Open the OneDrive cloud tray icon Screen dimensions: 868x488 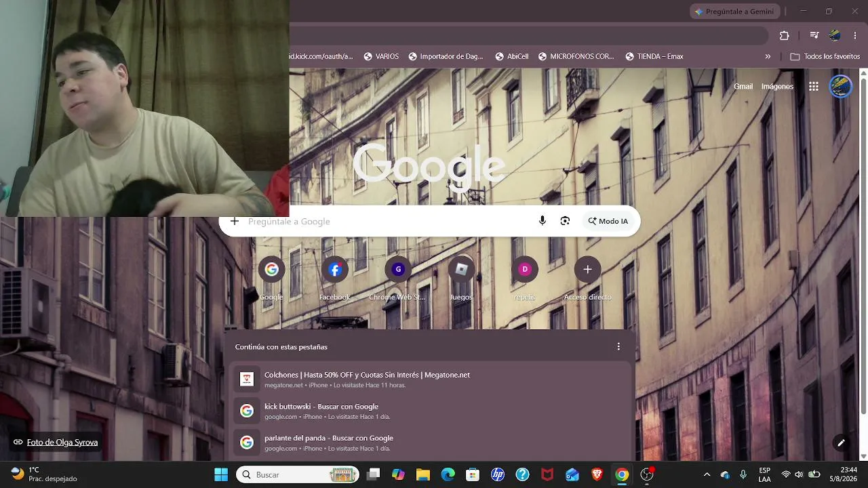725,474
